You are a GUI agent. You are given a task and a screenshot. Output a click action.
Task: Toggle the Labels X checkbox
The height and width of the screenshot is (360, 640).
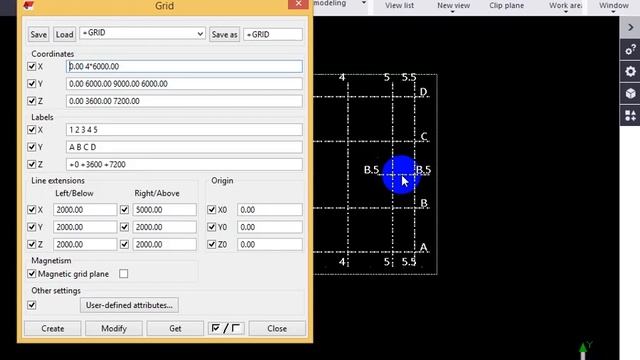point(31,130)
